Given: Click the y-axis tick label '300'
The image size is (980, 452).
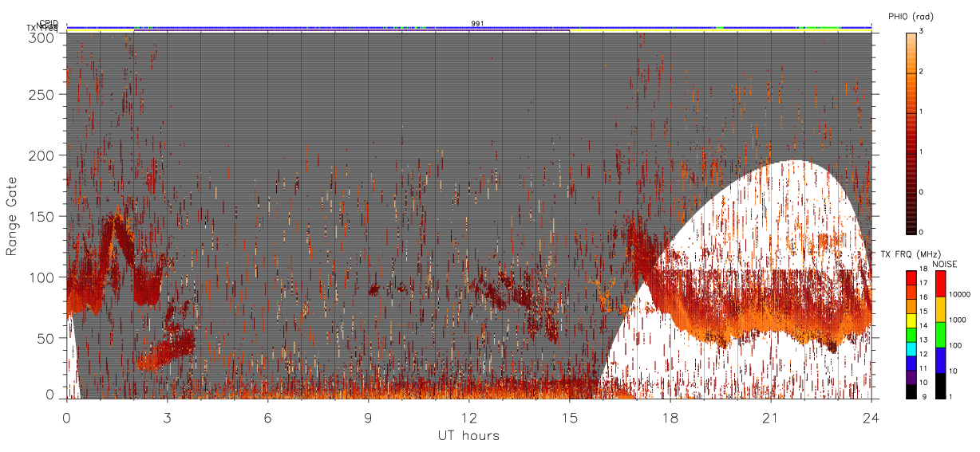Looking at the screenshot, I should (x=41, y=37).
